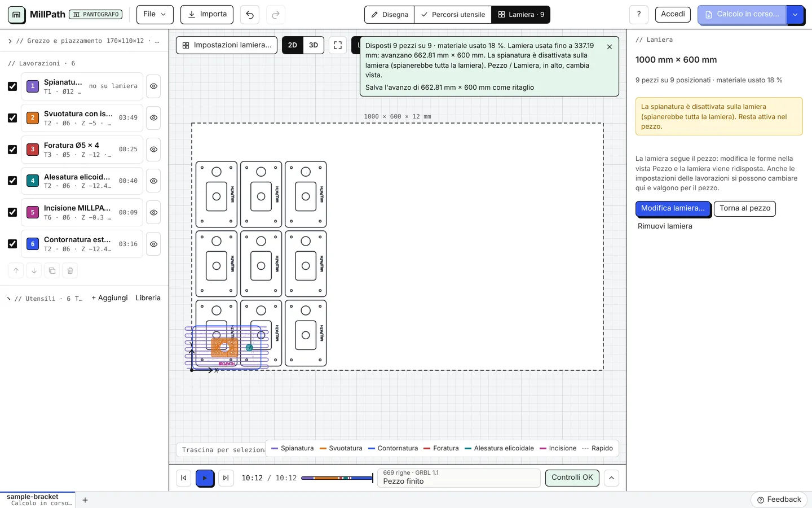Open the dropdown arrow next to Calcolo in corso
Screen dimensions: 812x508
point(795,15)
